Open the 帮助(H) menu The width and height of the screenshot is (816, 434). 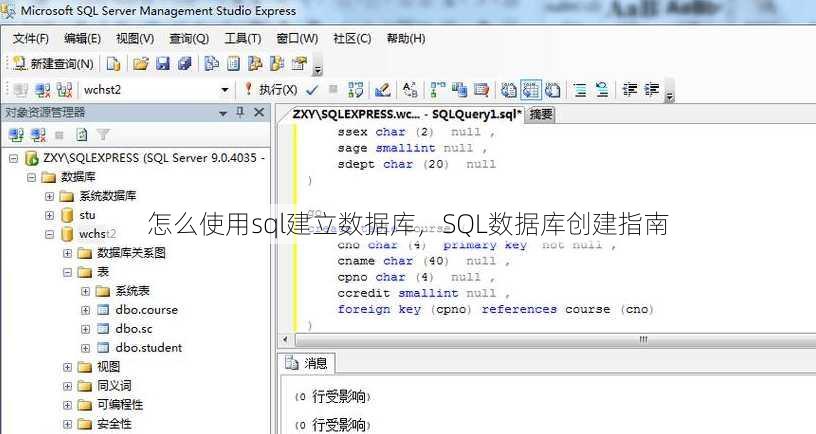[406, 39]
